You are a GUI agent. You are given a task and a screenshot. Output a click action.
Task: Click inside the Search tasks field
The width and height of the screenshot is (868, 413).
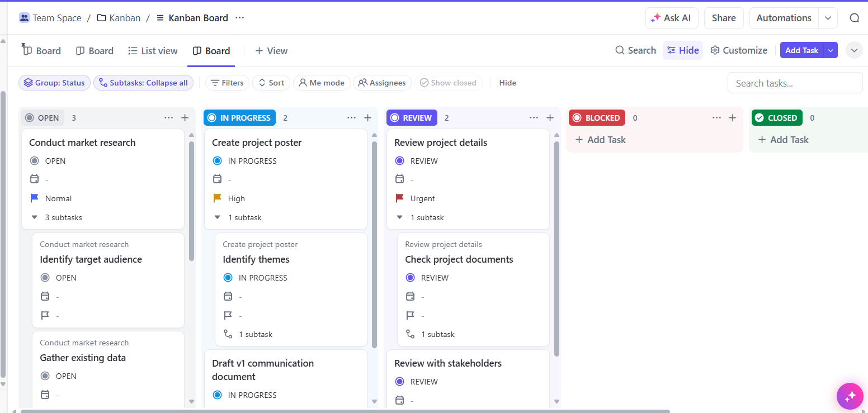pyautogui.click(x=794, y=82)
